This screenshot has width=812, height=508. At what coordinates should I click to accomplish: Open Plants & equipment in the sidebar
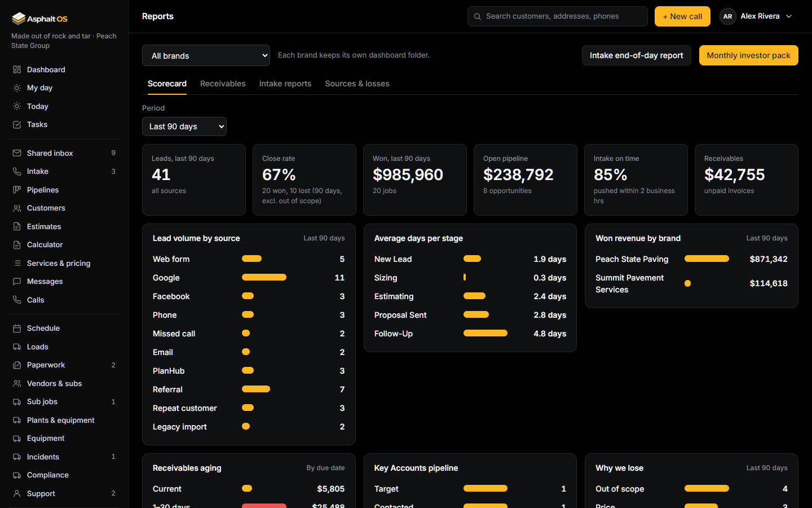click(x=65, y=420)
